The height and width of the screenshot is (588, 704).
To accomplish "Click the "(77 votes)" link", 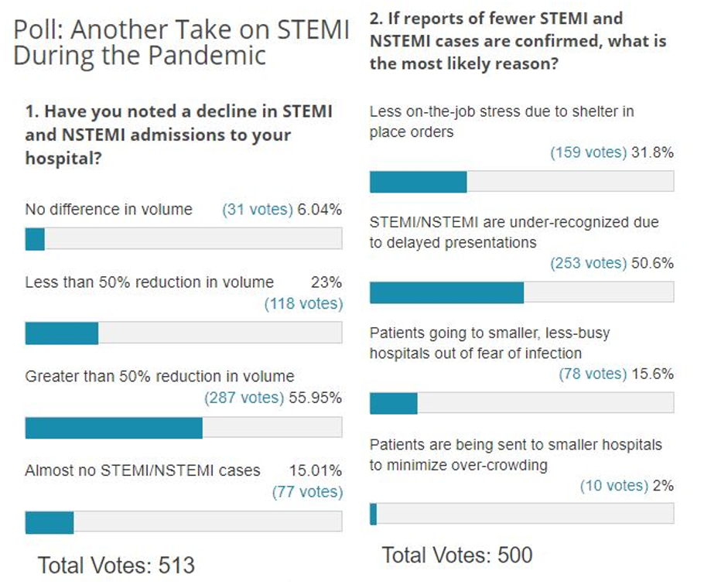I will click(x=307, y=492).
